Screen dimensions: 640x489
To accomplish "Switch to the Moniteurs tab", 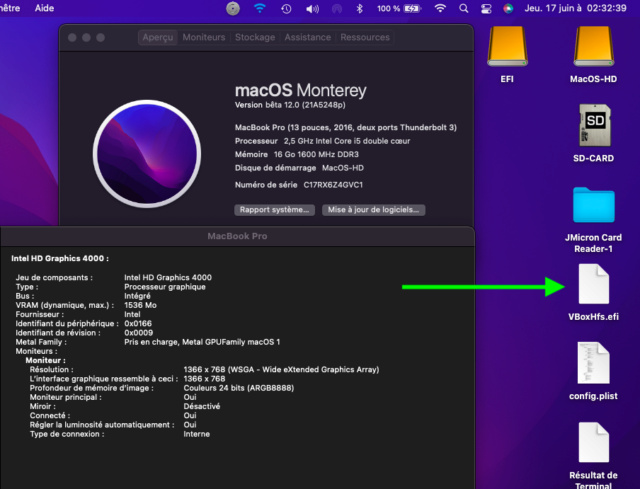I will tap(204, 37).
